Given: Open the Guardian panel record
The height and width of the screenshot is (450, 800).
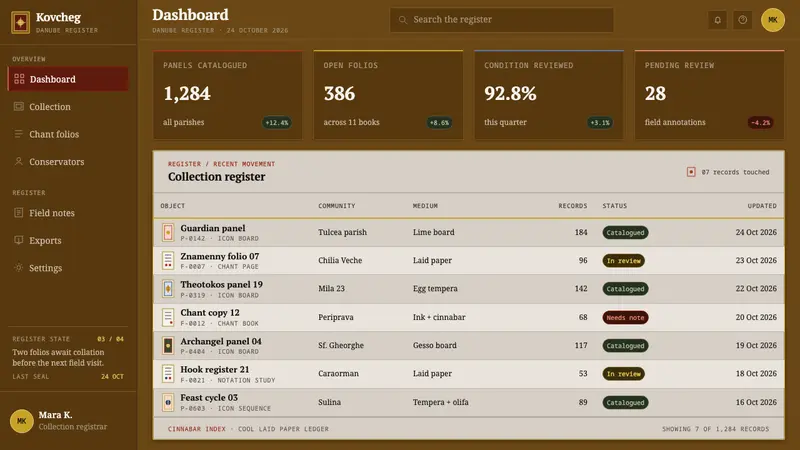Looking at the screenshot, I should tap(468, 232).
